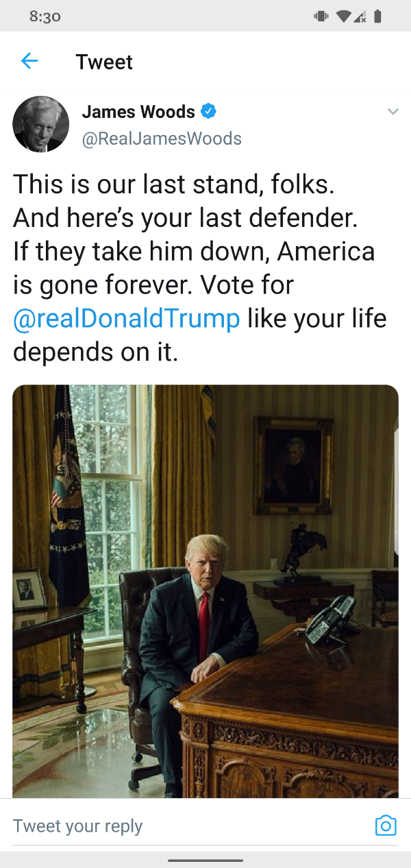Tap the bottom navigation gesture pill
This screenshot has height=868, width=411.
206,860
